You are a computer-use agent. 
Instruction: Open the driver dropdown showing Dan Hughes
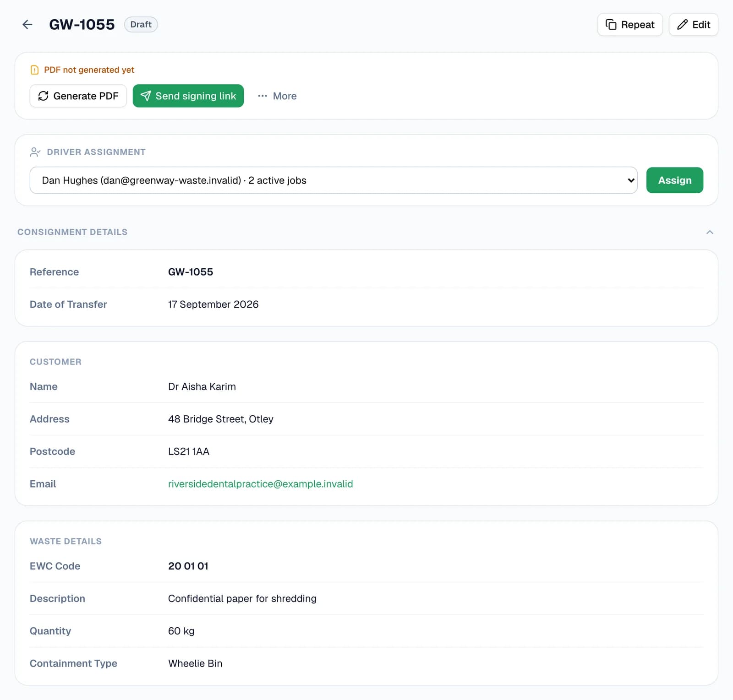coord(334,180)
